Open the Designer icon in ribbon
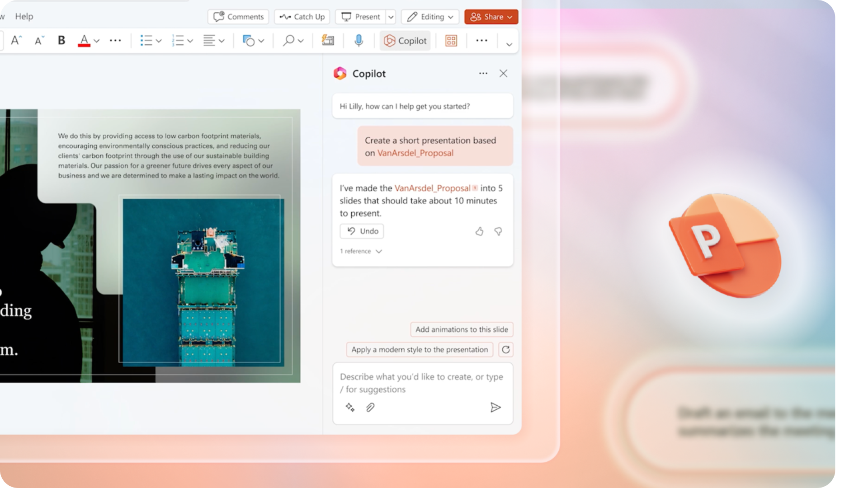The image size is (868, 488). click(x=328, y=41)
